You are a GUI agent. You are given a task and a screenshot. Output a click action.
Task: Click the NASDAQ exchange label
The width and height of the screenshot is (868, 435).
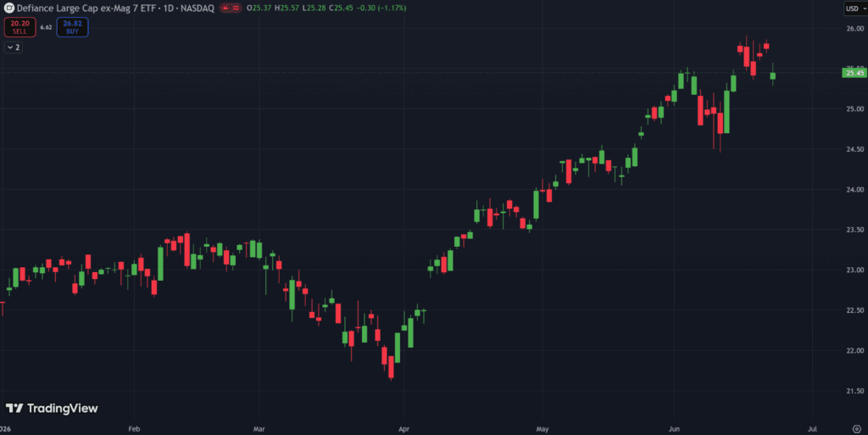197,8
